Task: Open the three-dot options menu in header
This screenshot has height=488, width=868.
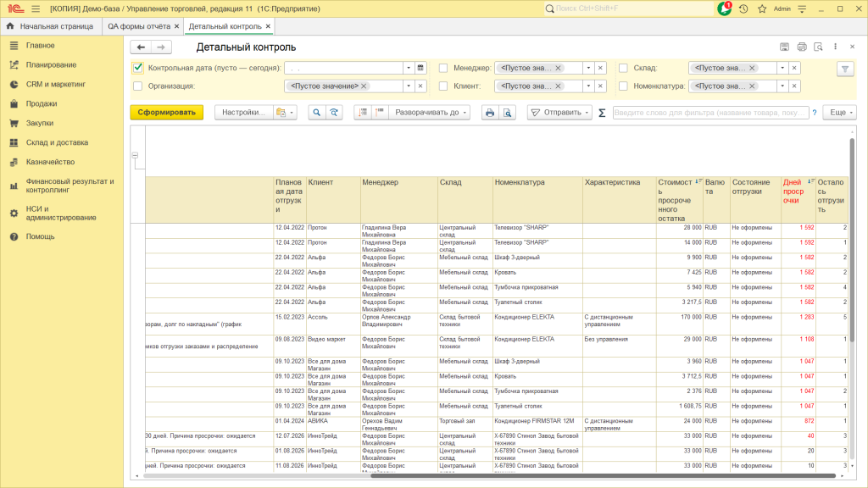Action: [x=835, y=47]
